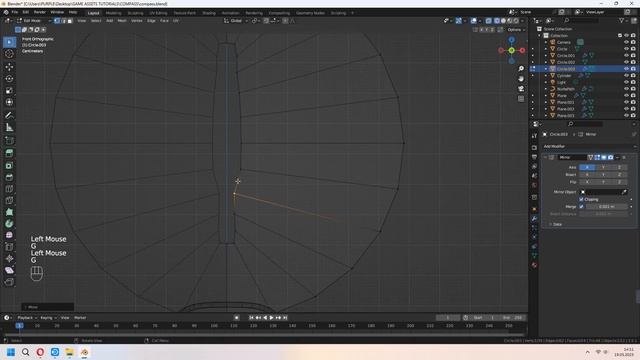Hide the Light object in outliner
This screenshot has width=640, height=360.
coord(627,82)
